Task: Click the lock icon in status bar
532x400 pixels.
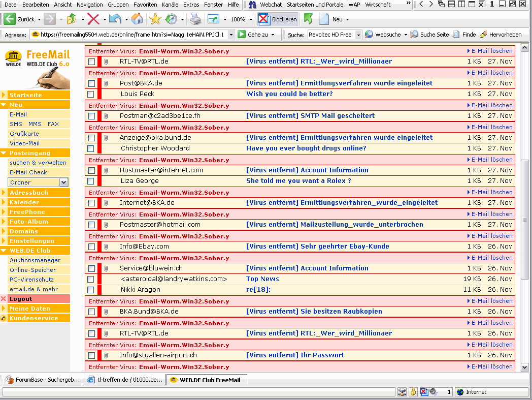Action: tap(413, 392)
